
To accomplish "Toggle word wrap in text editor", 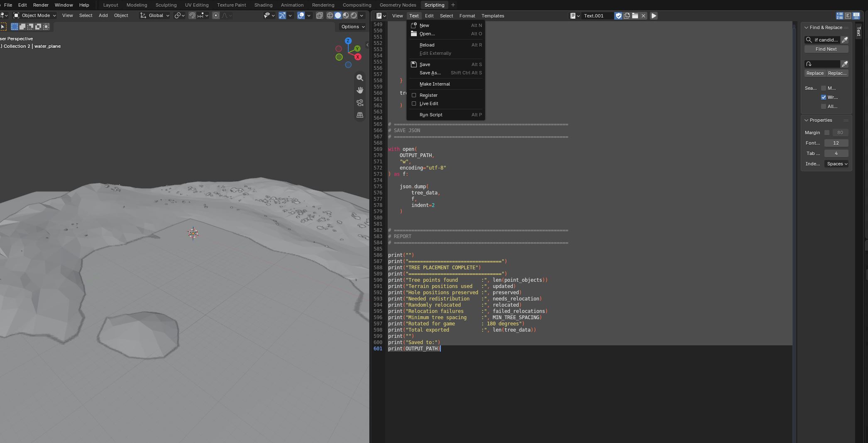I will tap(848, 16).
